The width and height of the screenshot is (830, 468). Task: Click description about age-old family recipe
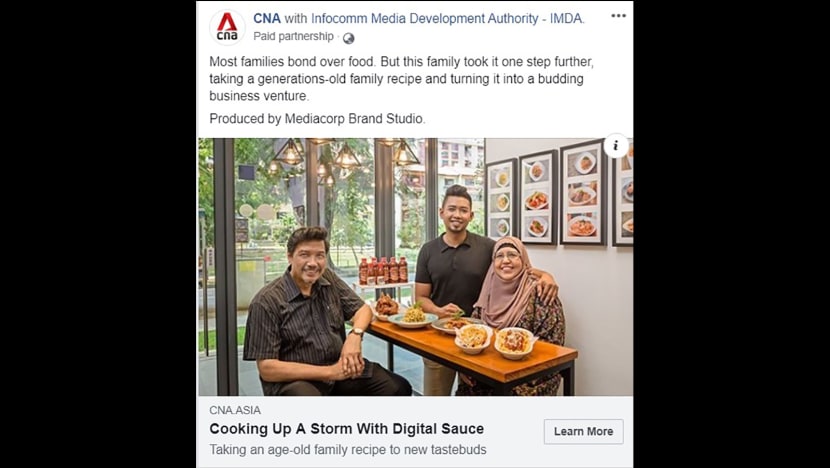coord(348,450)
